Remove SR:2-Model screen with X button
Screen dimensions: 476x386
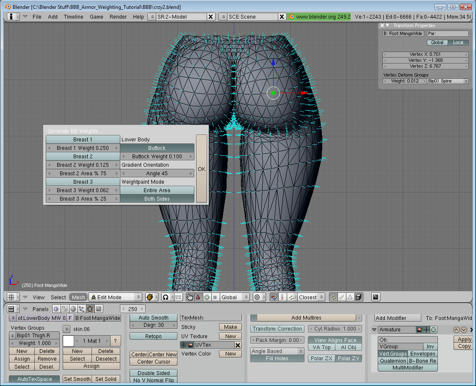[211, 16]
